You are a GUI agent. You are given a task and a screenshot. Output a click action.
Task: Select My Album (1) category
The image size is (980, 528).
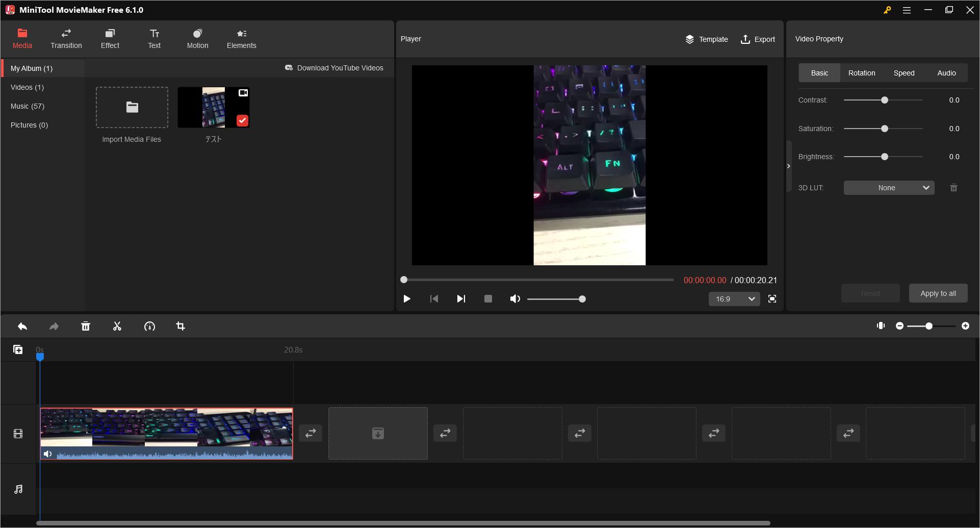click(43, 68)
